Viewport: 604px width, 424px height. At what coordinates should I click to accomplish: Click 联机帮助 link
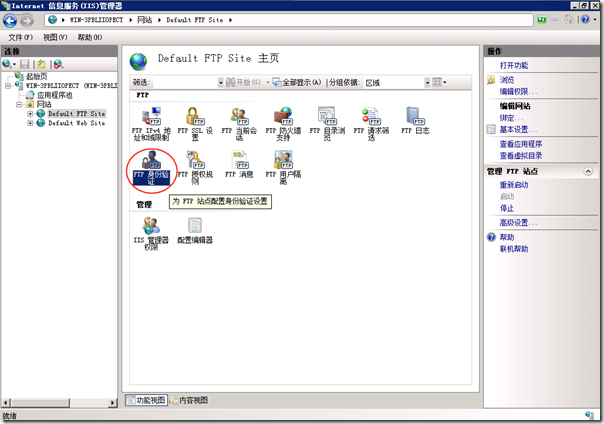[x=514, y=249]
